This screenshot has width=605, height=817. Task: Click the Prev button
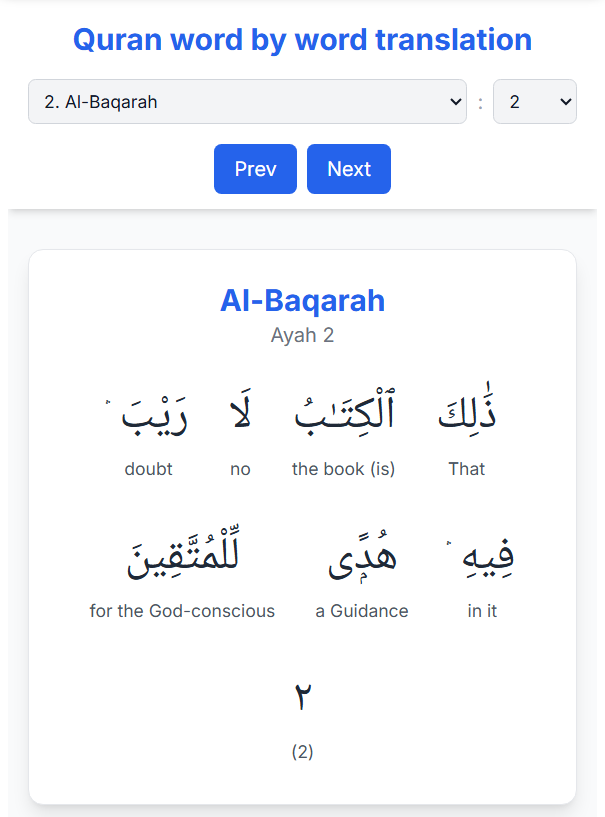coord(255,168)
